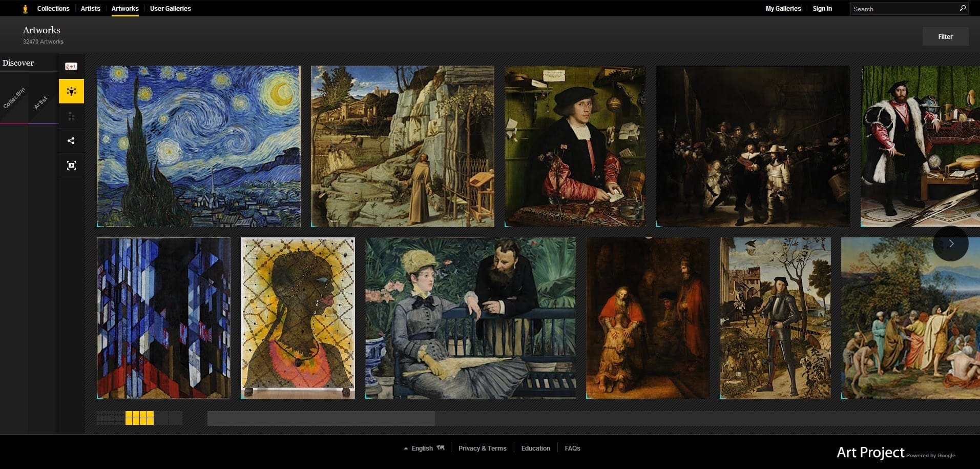Open the Filter options panel

point(945,37)
